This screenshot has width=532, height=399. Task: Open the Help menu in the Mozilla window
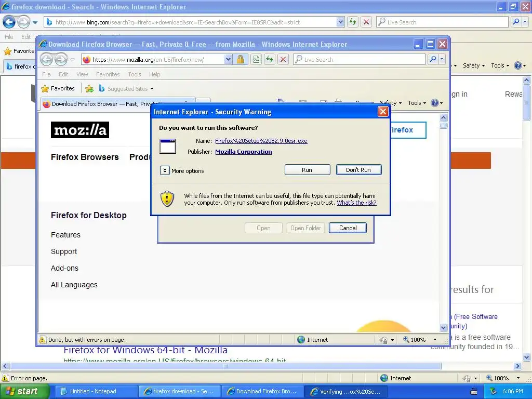point(155,74)
